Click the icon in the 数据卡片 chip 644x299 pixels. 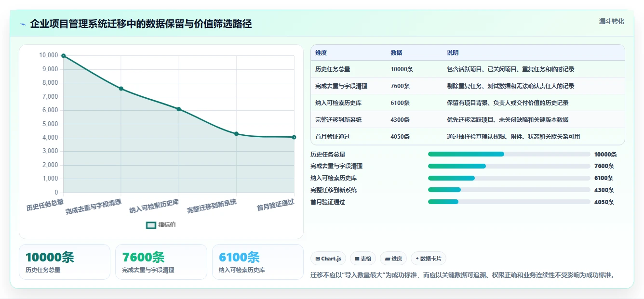[417, 259]
